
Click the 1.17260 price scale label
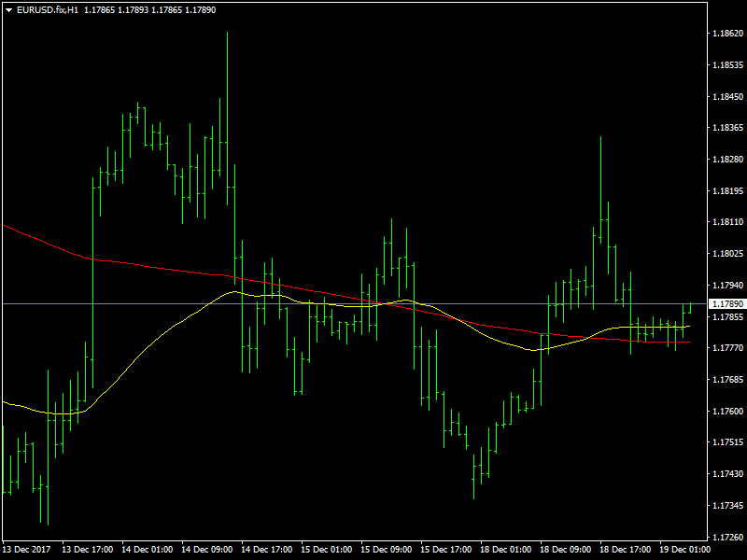pyautogui.click(x=727, y=538)
